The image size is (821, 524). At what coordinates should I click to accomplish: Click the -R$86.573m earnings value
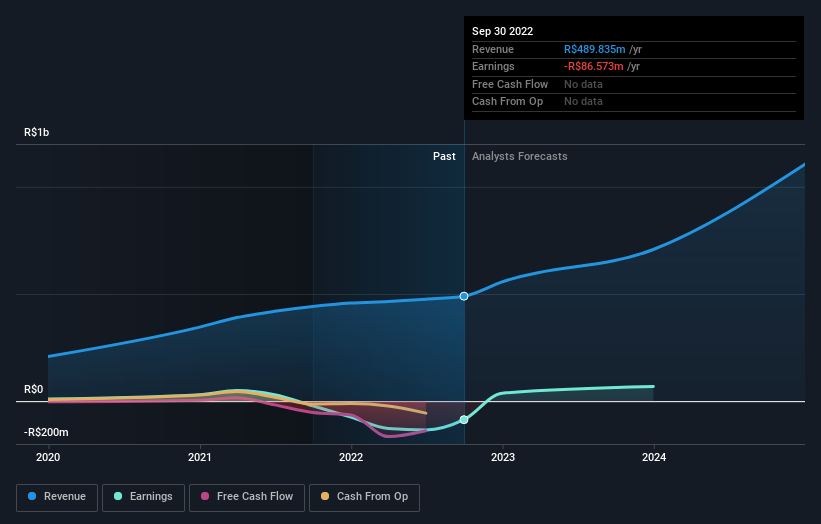click(x=593, y=66)
